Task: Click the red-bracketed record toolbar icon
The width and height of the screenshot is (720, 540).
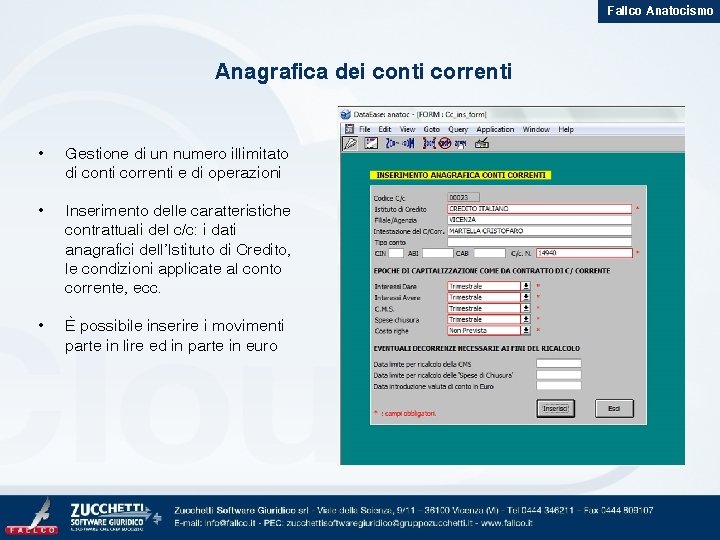Action: (429, 144)
